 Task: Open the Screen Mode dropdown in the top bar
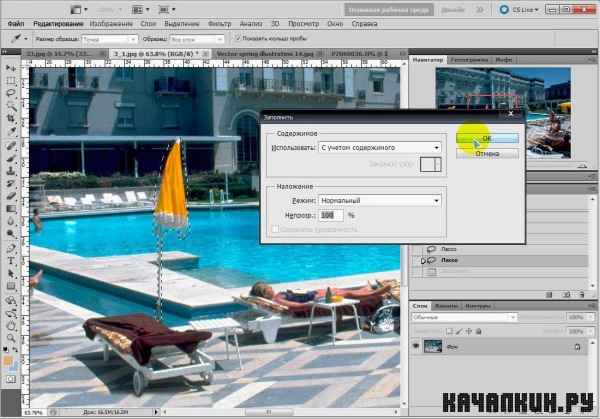(x=167, y=10)
